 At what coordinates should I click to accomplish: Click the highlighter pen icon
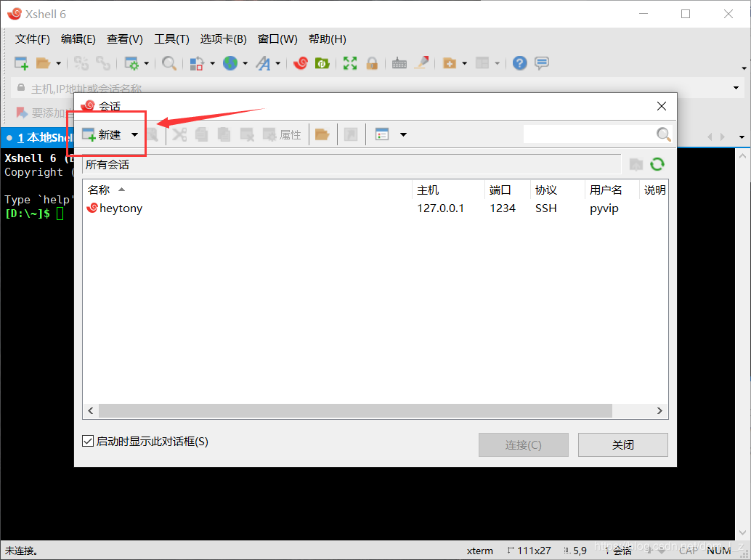click(x=421, y=63)
